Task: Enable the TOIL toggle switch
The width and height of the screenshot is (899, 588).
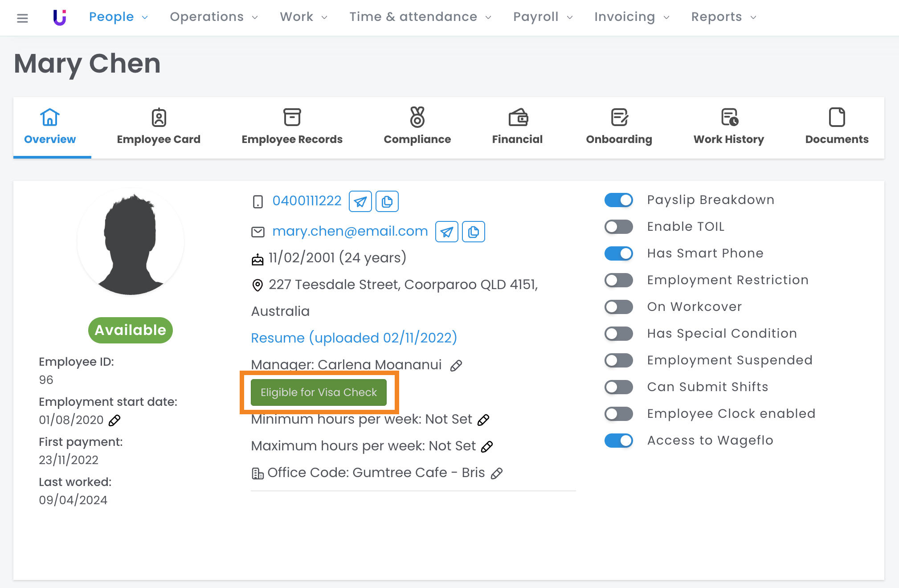Action: pyautogui.click(x=618, y=227)
